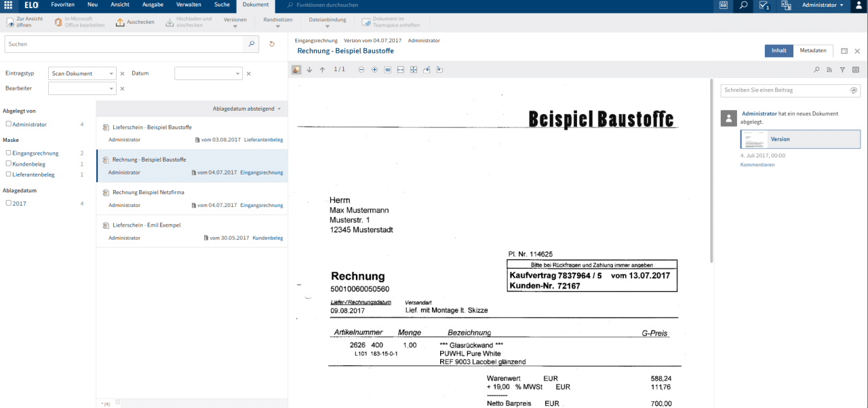This screenshot has width=868, height=408.
Task: Select result Lieferschein - Emil Exempel
Action: pyautogui.click(x=192, y=231)
